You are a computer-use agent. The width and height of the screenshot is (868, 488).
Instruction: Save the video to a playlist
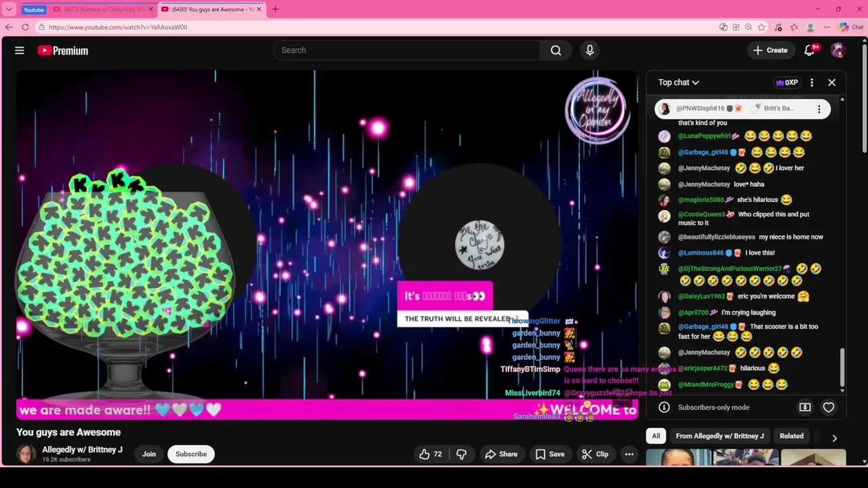pyautogui.click(x=549, y=454)
